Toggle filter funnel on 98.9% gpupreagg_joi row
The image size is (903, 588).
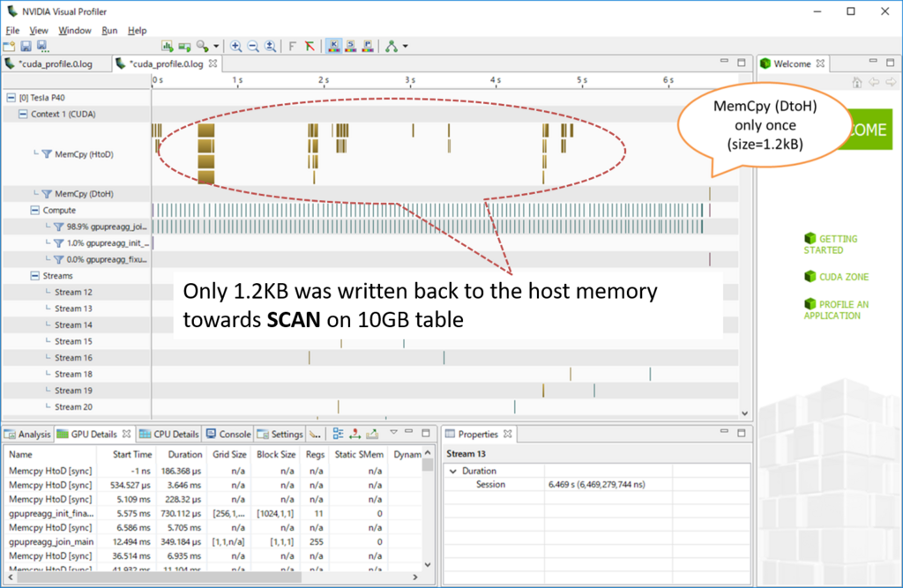pyautogui.click(x=58, y=227)
